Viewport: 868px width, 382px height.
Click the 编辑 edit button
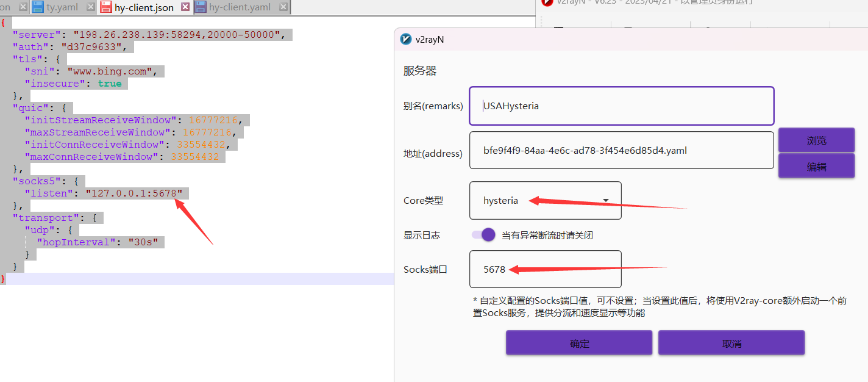coord(816,166)
